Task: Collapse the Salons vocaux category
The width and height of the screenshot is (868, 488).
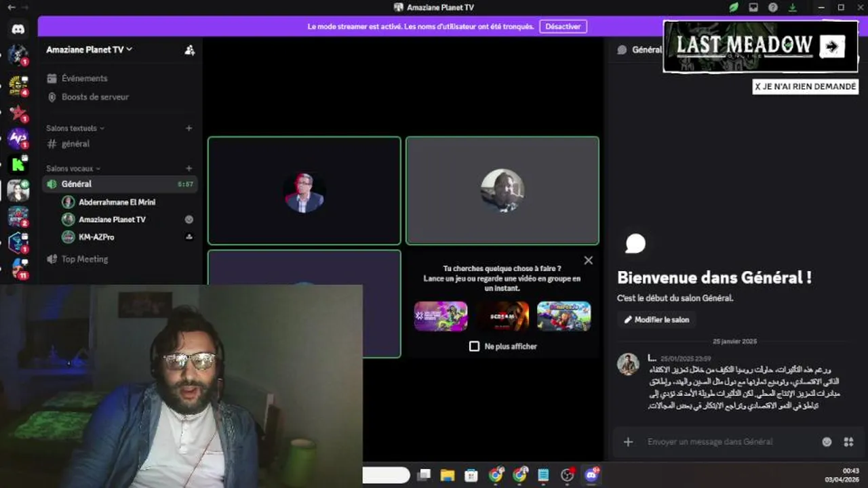Action: coord(73,168)
